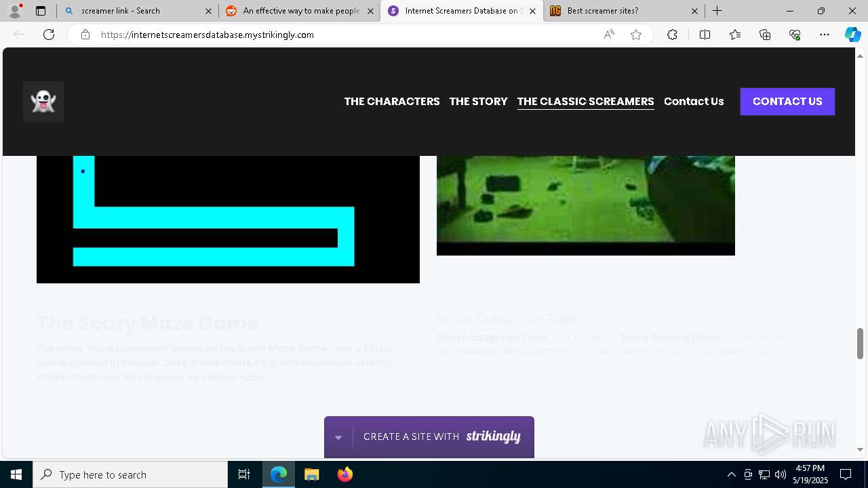
Task: Focus the address bar URL
Action: [207, 35]
